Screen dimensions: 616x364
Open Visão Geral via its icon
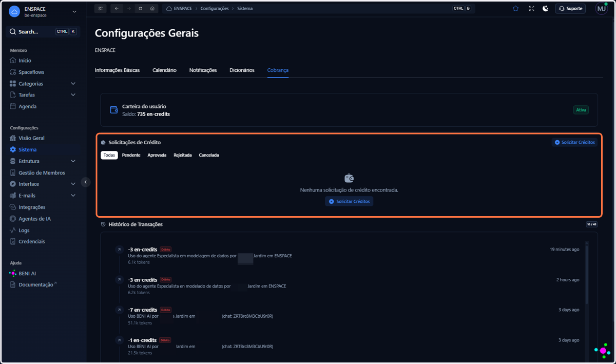click(x=13, y=138)
